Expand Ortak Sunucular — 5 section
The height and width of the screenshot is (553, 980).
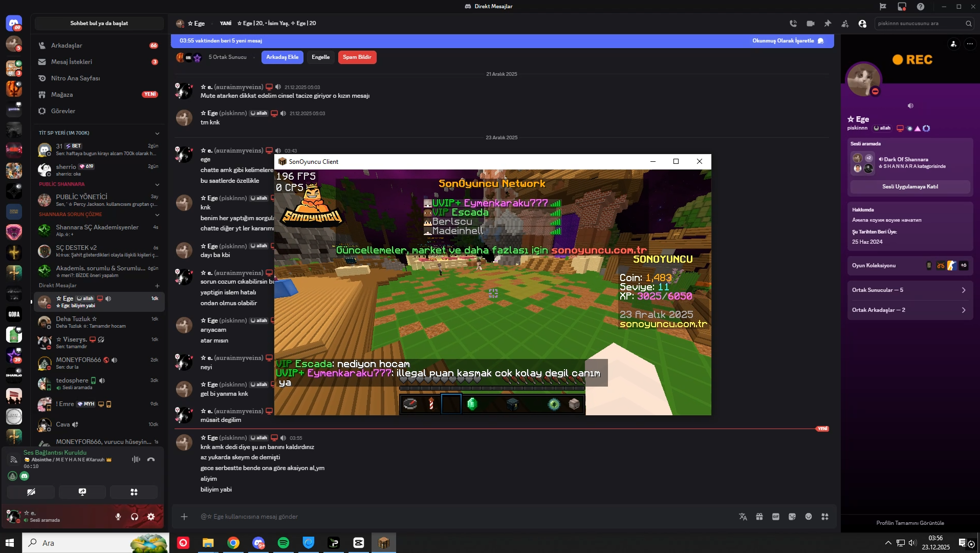909,290
